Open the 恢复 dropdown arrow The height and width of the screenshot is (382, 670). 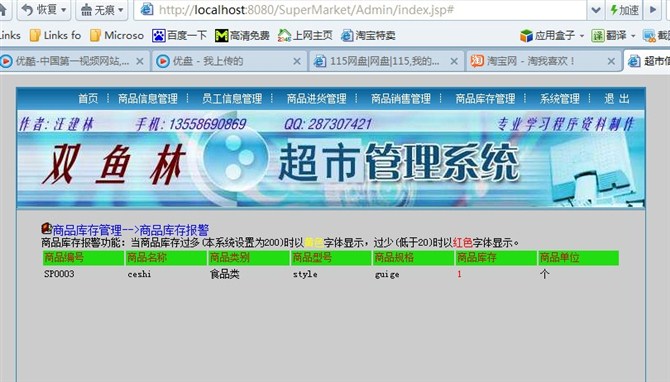point(64,9)
